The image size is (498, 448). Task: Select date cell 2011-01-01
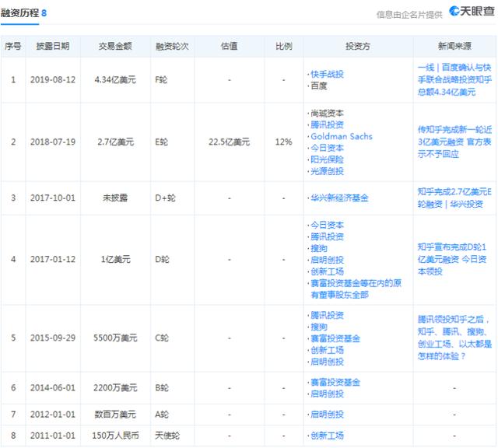coord(53,436)
